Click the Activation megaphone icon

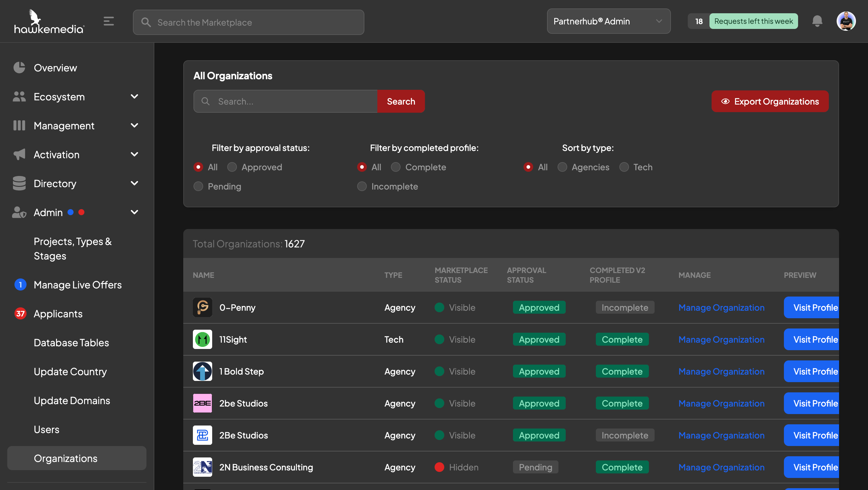point(19,154)
